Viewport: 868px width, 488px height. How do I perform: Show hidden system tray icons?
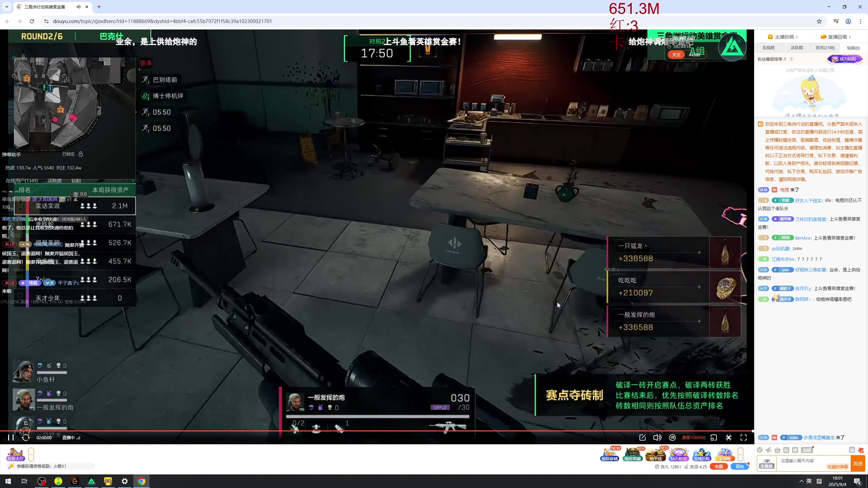801,481
